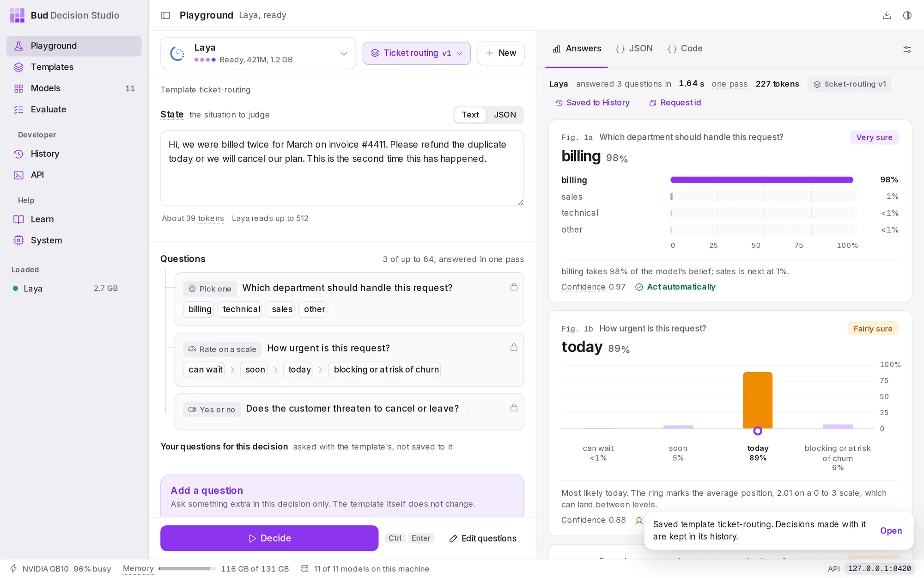The width and height of the screenshot is (924, 578).
Task: Click the lock icon on the cancel question
Action: [x=514, y=408]
